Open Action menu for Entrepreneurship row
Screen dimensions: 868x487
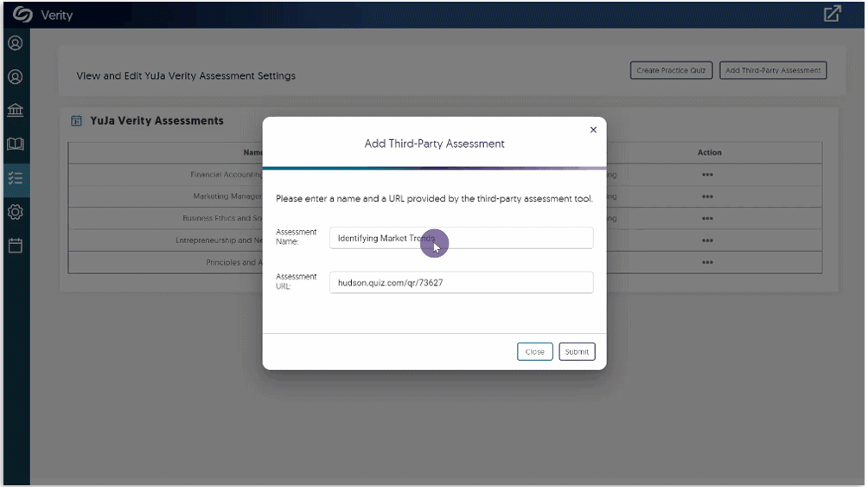click(707, 240)
